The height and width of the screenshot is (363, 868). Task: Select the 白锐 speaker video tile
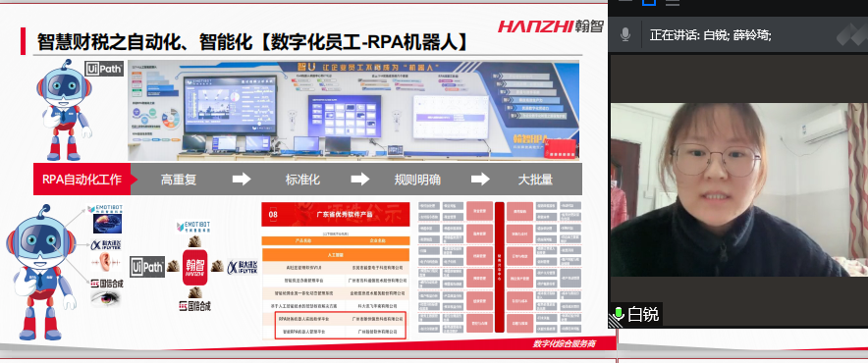pos(739,189)
